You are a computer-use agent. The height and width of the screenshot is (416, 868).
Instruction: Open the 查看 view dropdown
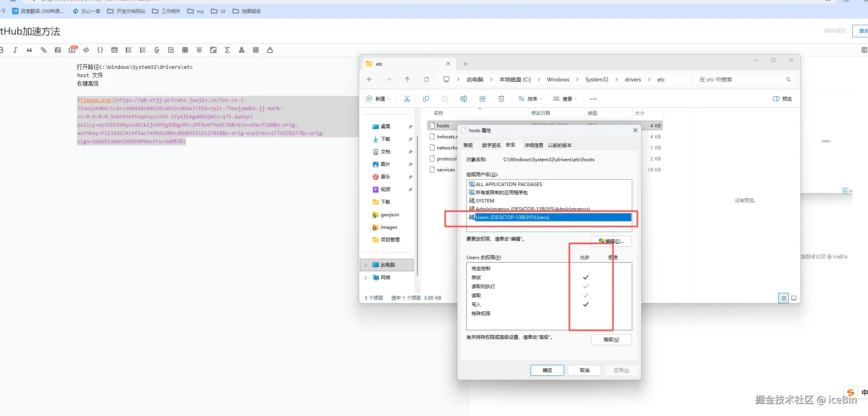(x=565, y=99)
